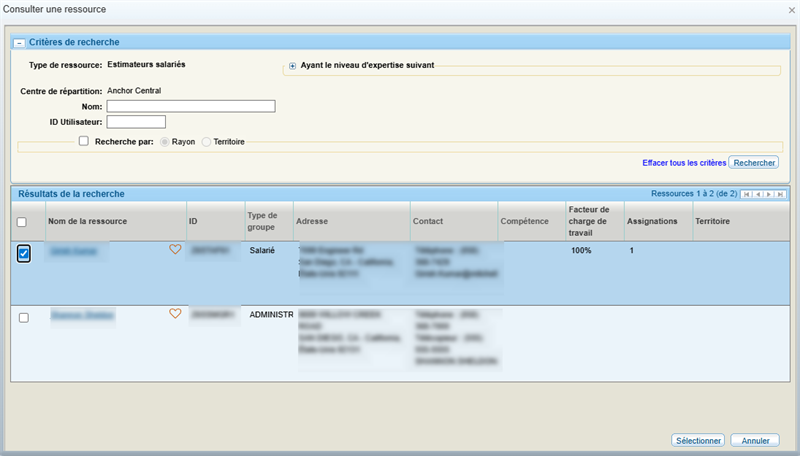The image size is (800, 456).
Task: Toggle the select-all checkbox in table header
Action: coord(23,222)
